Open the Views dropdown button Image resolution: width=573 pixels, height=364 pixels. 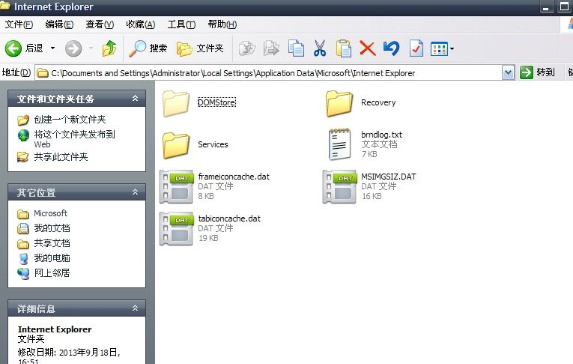(442, 49)
